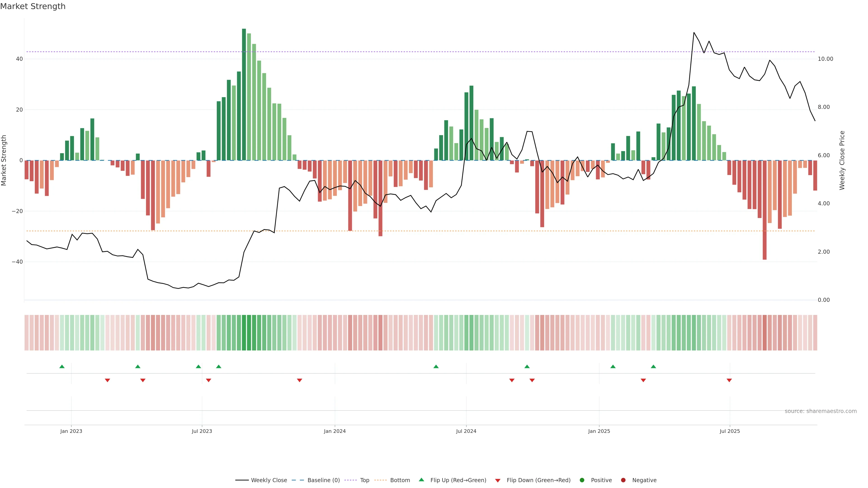Click the first green flip-up marker
This screenshot has width=868, height=488.
(62, 366)
